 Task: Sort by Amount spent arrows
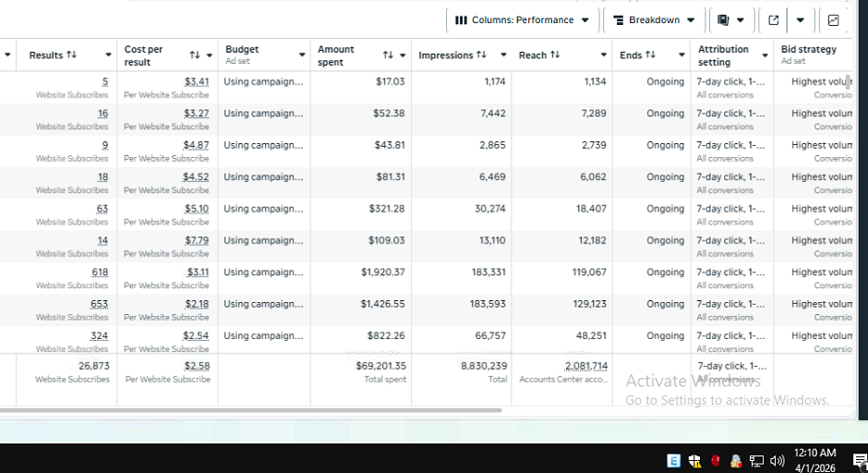[388, 55]
